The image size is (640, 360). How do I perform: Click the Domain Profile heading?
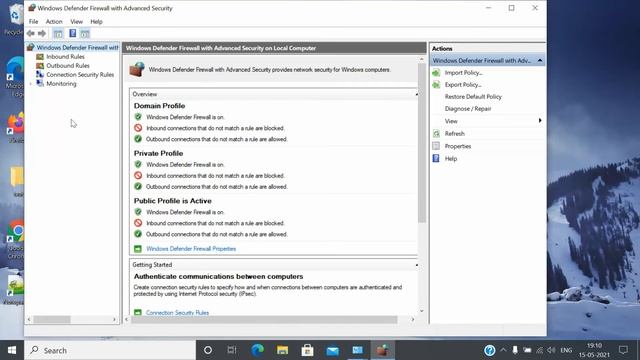point(159,106)
